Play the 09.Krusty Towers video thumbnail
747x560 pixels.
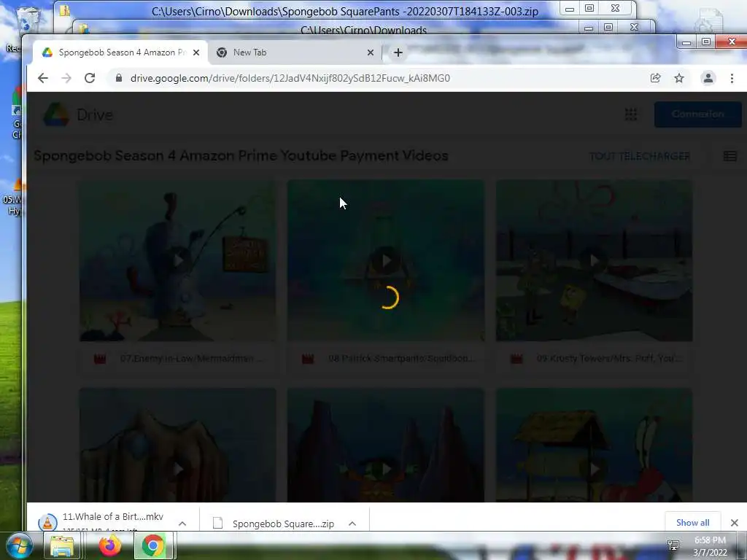click(594, 260)
